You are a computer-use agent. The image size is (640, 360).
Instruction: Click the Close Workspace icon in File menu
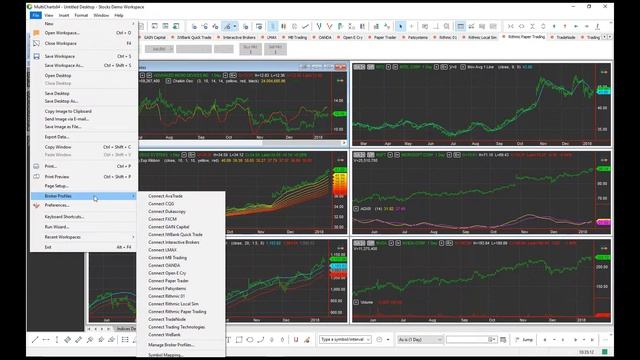point(36,43)
